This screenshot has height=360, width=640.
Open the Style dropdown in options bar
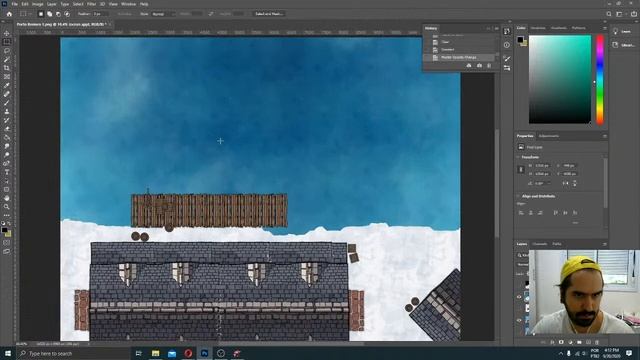[x=163, y=14]
